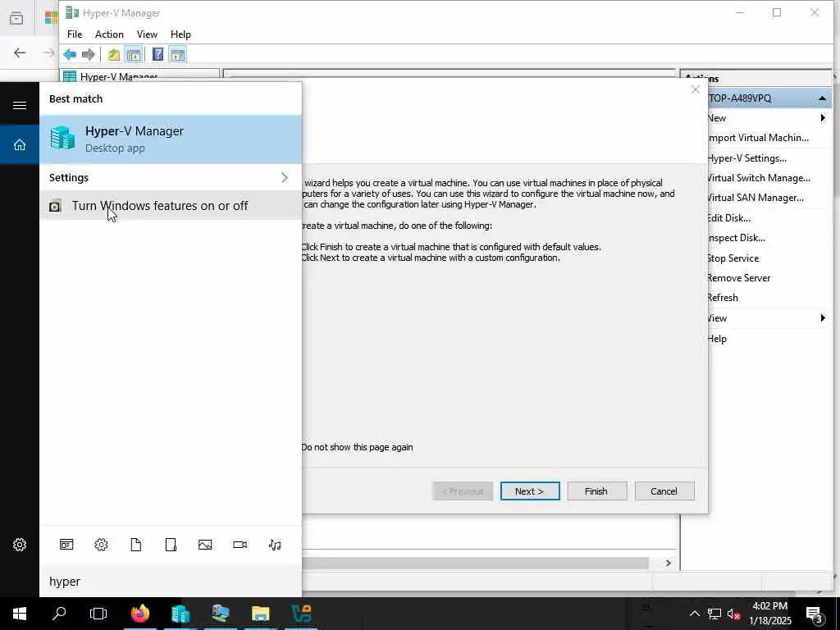Open the Hyper-V Manager best match result

click(x=171, y=139)
